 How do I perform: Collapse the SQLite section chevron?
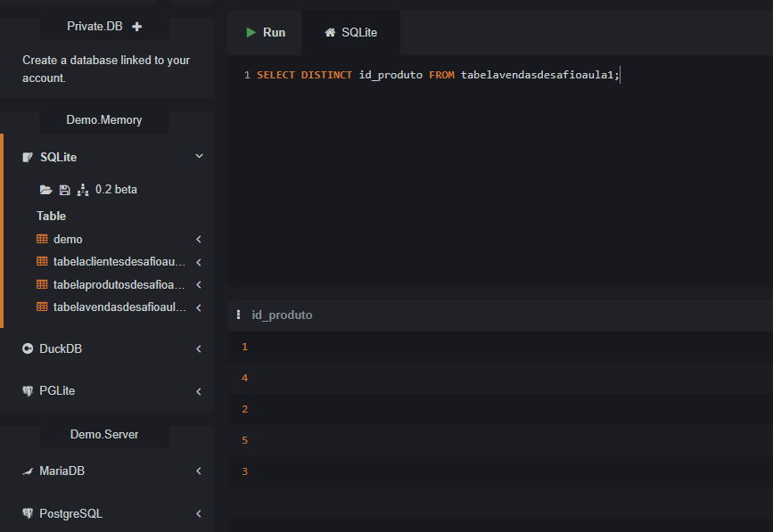(199, 156)
